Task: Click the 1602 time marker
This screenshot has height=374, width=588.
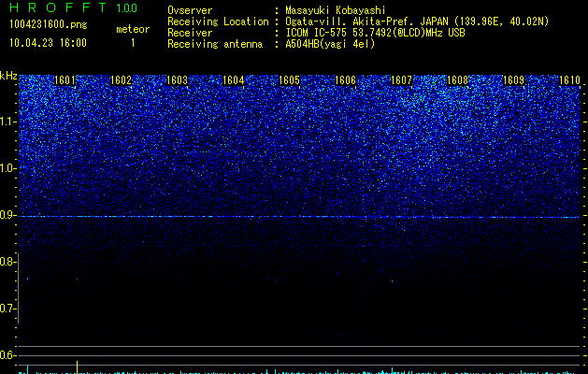Action: 121,80
